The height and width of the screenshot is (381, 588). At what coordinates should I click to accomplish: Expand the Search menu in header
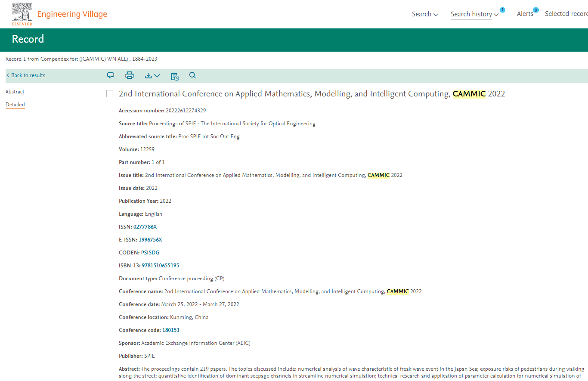(x=425, y=14)
